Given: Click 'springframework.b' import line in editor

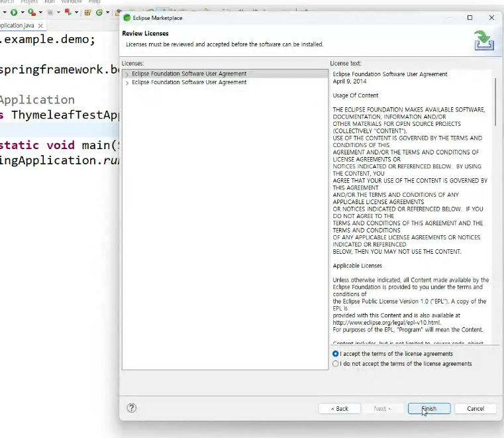Looking at the screenshot, I should point(60,70).
